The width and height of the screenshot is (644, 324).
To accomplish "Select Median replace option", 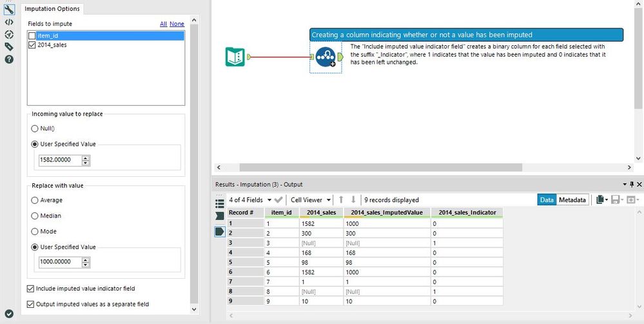I will [x=35, y=216].
